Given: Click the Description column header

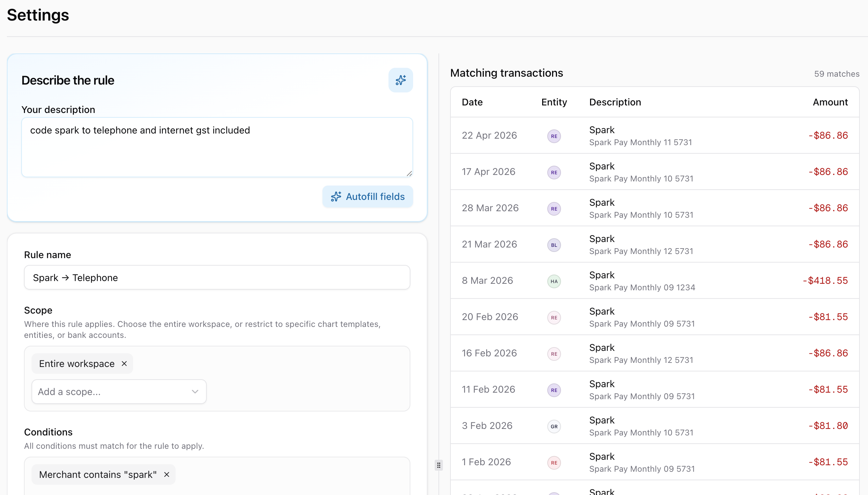Looking at the screenshot, I should pos(615,102).
